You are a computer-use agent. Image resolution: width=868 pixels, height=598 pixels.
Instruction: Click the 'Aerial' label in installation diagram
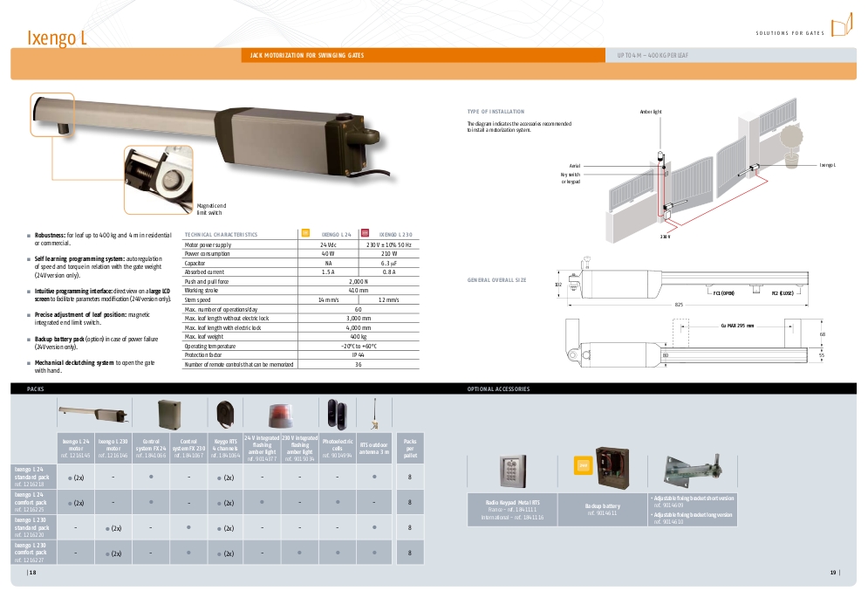click(575, 166)
